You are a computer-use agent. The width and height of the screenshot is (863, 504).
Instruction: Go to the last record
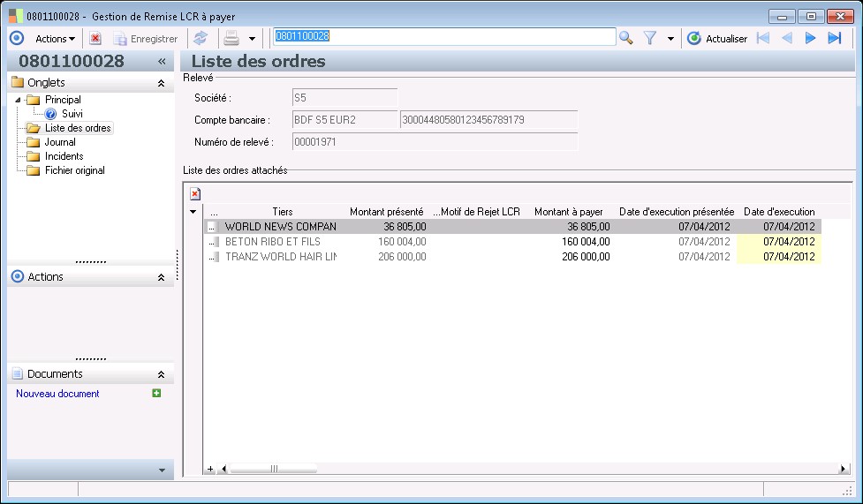click(834, 38)
